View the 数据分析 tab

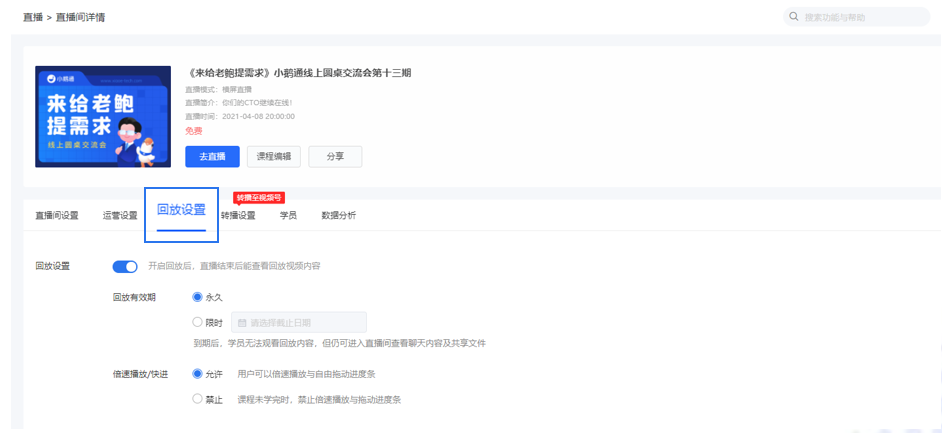338,215
